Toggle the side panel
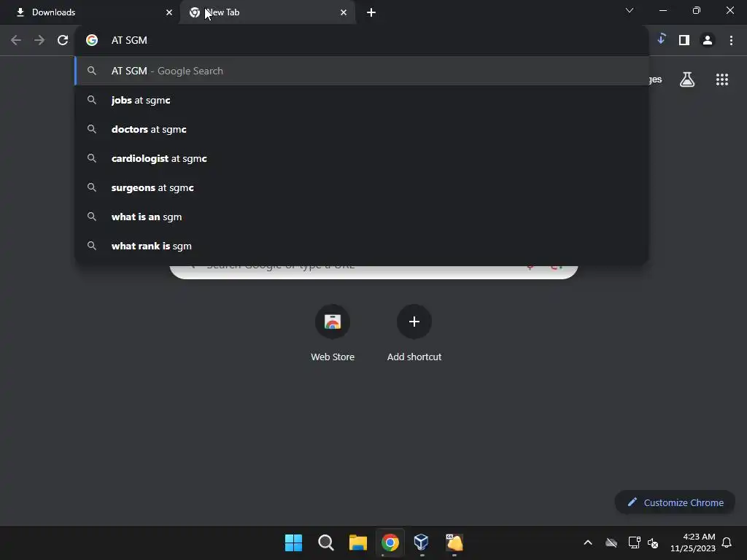747x560 pixels. [x=684, y=40]
